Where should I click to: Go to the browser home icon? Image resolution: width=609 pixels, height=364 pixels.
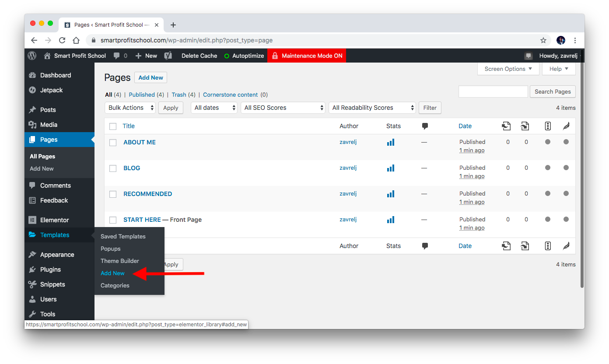(x=76, y=40)
